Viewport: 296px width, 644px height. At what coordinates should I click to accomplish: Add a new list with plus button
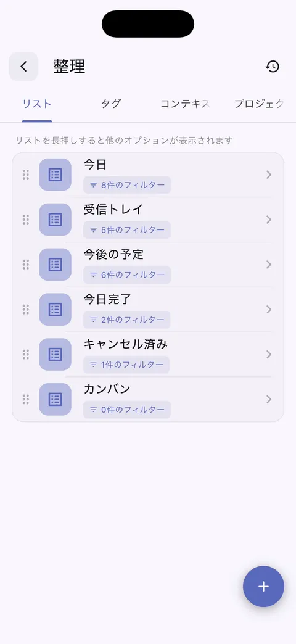pyautogui.click(x=263, y=587)
